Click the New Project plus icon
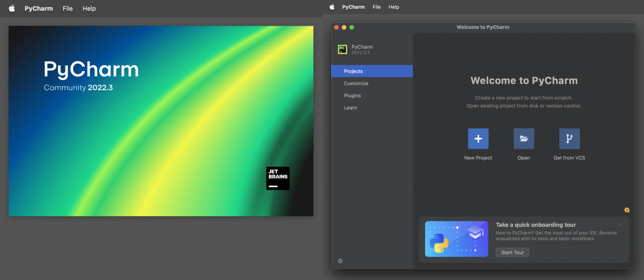 pos(478,138)
